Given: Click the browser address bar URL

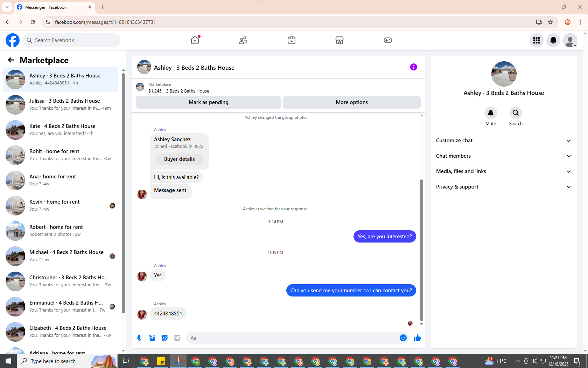Looking at the screenshot, I should click(105, 22).
